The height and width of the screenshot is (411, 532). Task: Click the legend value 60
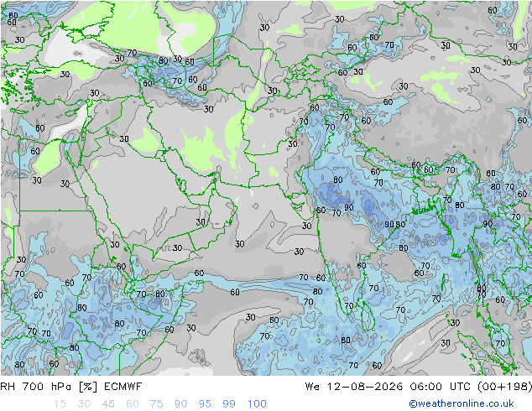[x=133, y=403]
